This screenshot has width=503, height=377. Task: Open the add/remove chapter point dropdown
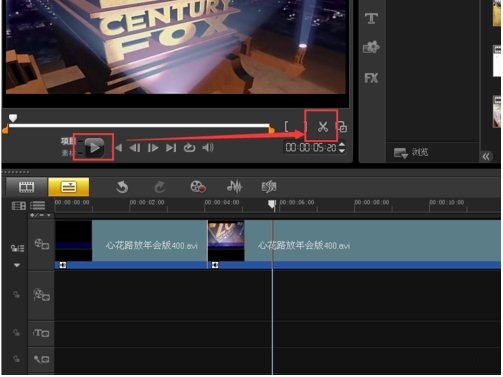coord(41,215)
